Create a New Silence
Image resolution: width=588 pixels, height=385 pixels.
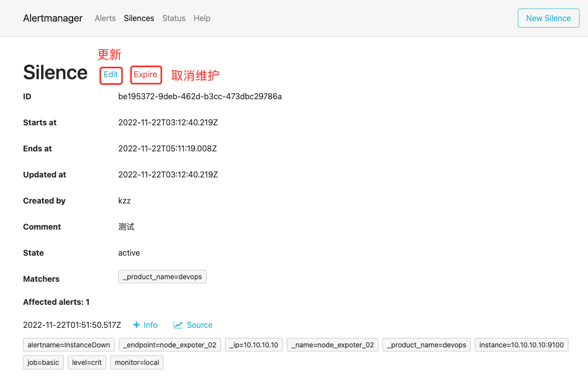point(548,18)
